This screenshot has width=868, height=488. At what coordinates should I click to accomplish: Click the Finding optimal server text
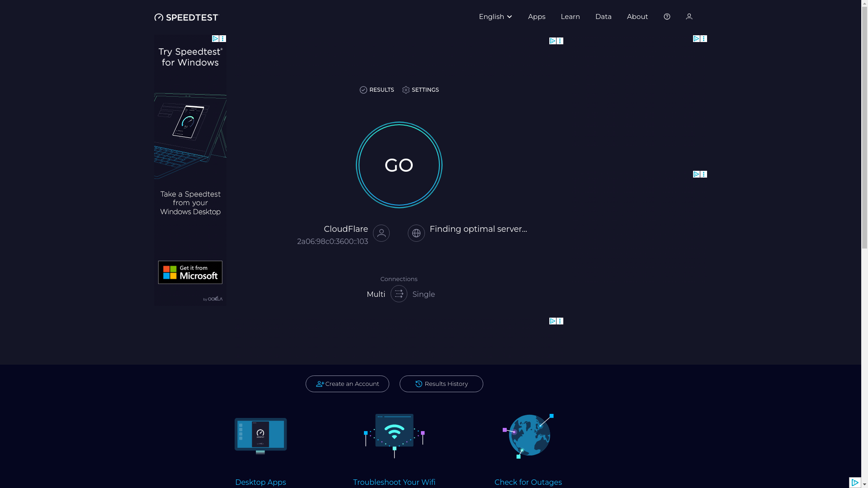click(x=478, y=229)
